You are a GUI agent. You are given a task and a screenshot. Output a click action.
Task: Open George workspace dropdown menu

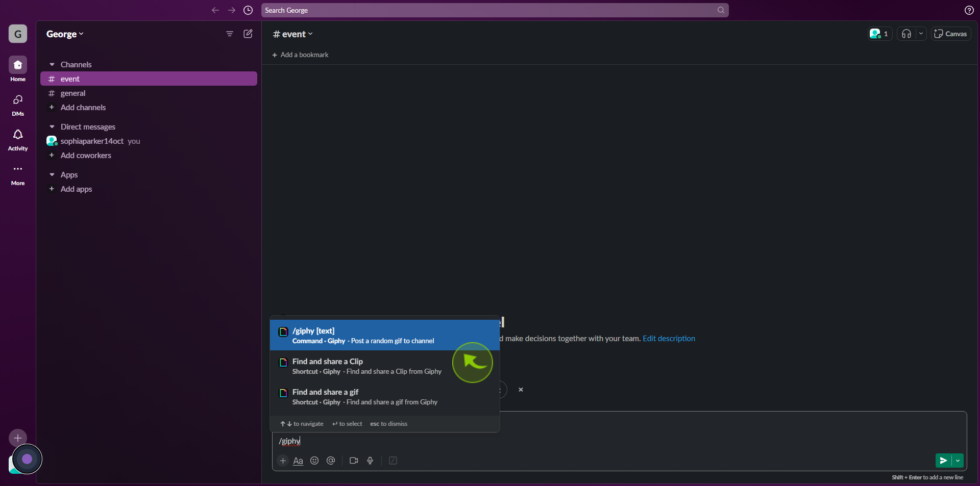click(65, 34)
